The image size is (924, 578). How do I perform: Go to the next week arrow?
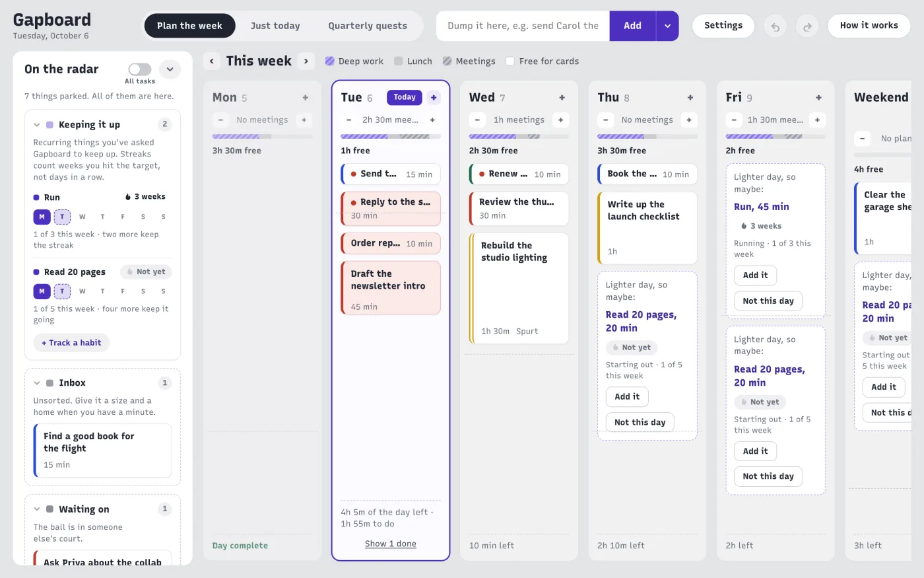point(306,61)
